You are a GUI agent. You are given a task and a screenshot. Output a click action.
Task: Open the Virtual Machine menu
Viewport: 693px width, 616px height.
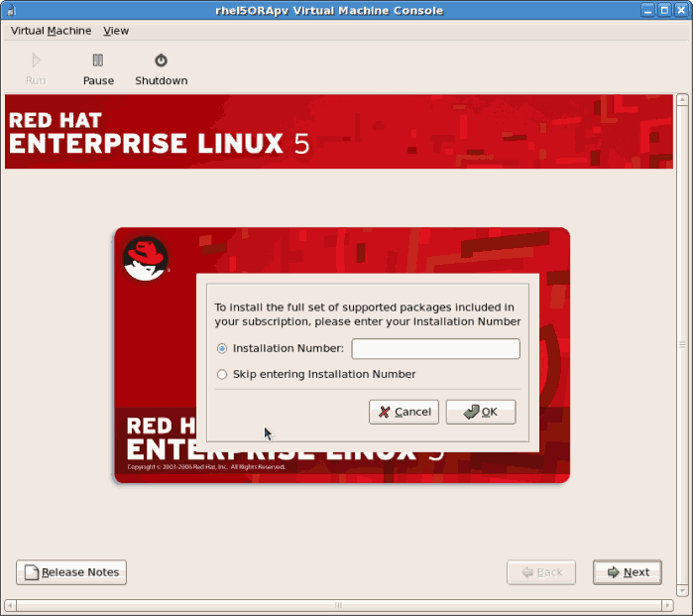51,31
